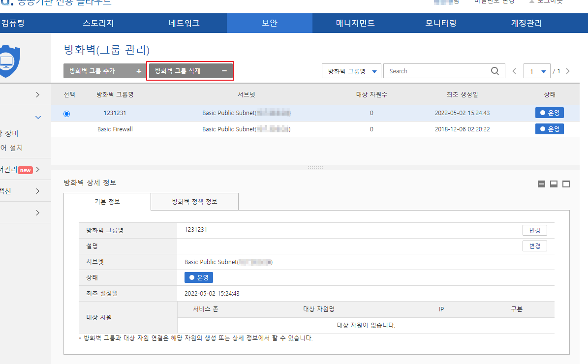Go to the previous page arrow
Screen dimensions: 588x364
click(x=514, y=71)
